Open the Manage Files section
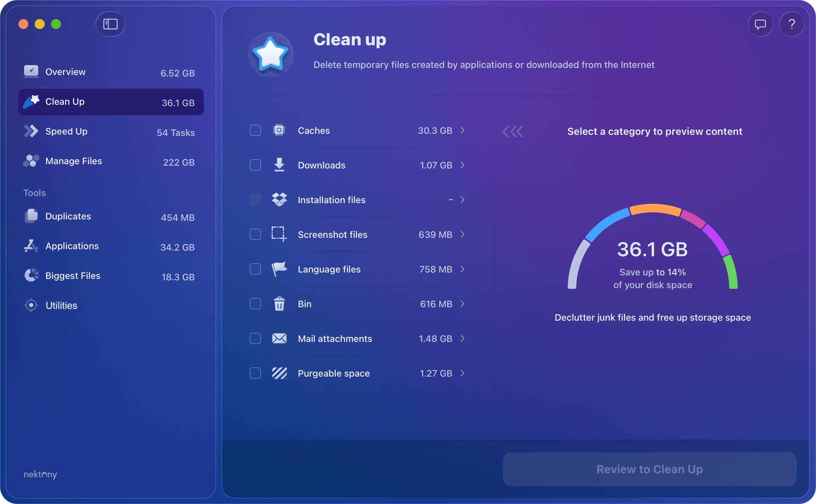Viewport: 816px width, 504px height. 73,161
